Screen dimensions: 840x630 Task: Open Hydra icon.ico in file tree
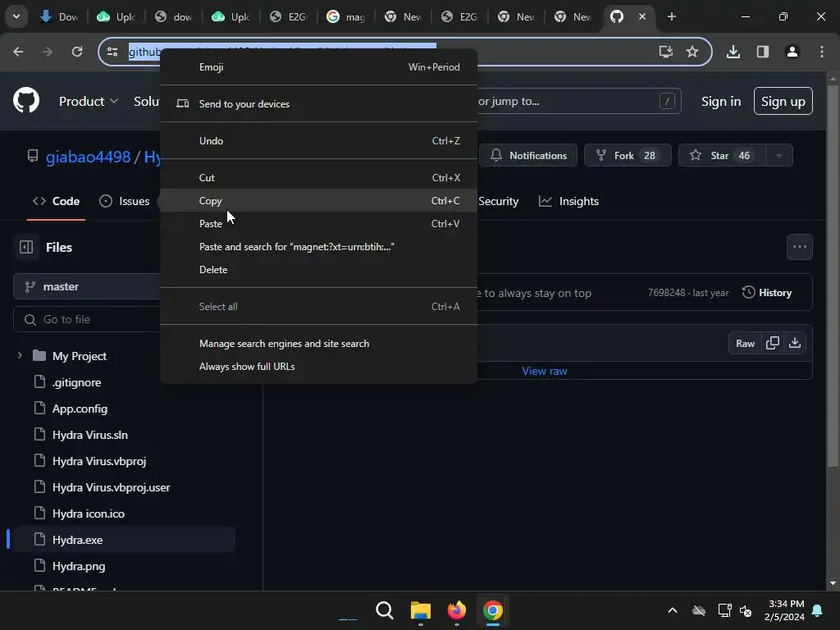tap(89, 514)
